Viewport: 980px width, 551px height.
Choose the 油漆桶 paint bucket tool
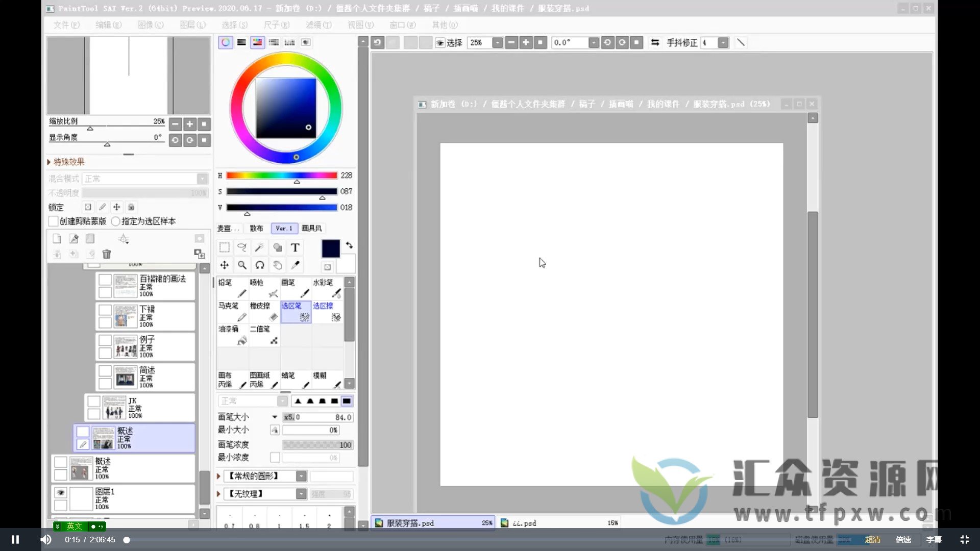tap(232, 335)
